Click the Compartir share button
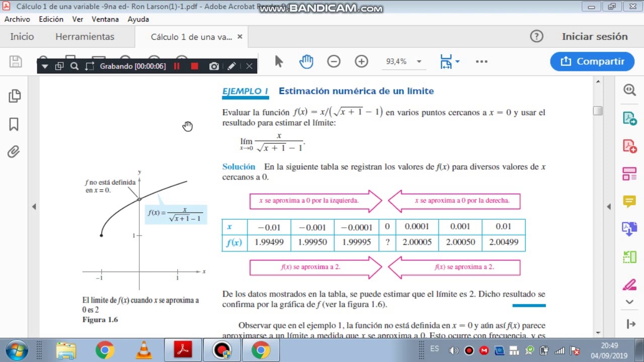The image size is (644, 362). [x=592, y=61]
